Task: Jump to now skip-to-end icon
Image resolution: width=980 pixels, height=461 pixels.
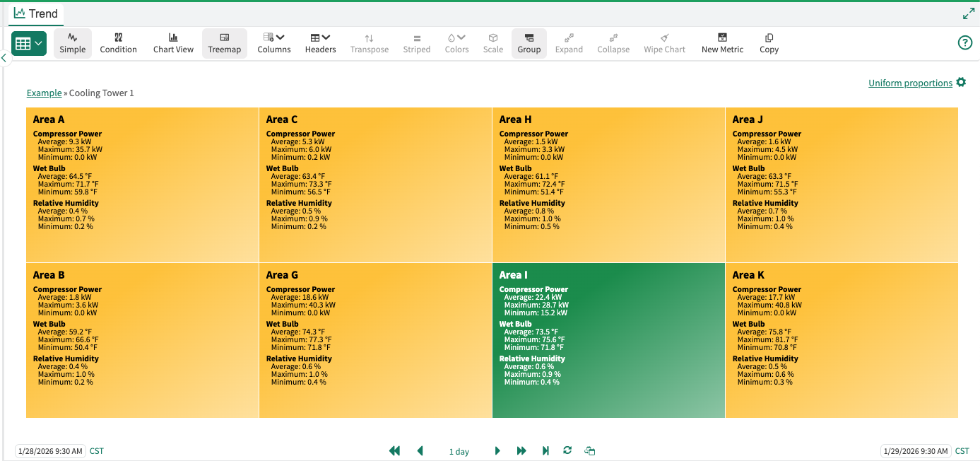Action: [545, 451]
